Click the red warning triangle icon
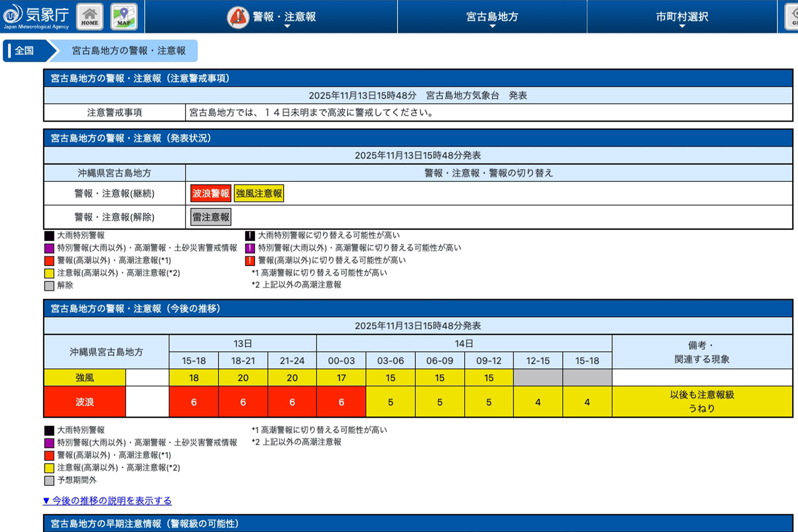798x532 pixels. point(238,17)
